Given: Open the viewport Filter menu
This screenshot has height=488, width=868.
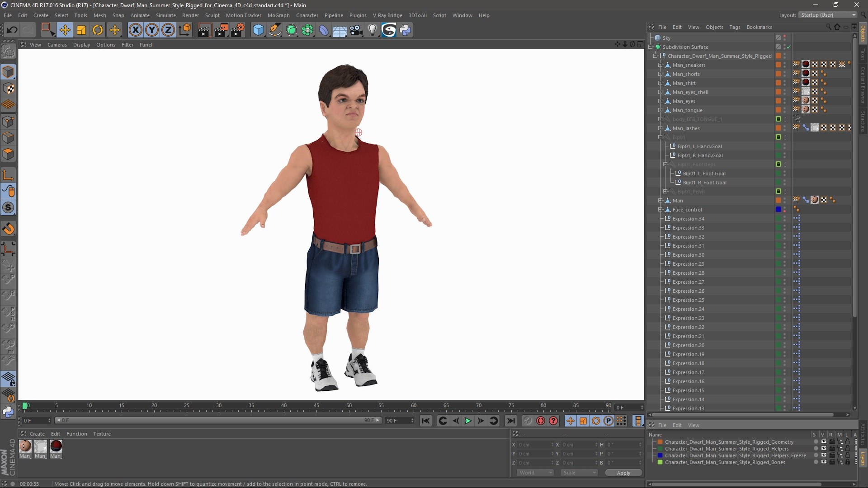Looking at the screenshot, I should pos(127,45).
